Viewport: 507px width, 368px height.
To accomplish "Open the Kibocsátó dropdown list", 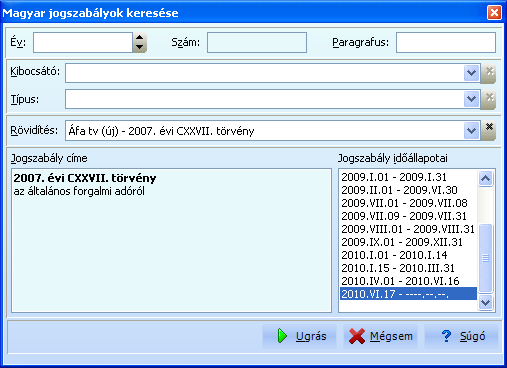I will point(471,73).
